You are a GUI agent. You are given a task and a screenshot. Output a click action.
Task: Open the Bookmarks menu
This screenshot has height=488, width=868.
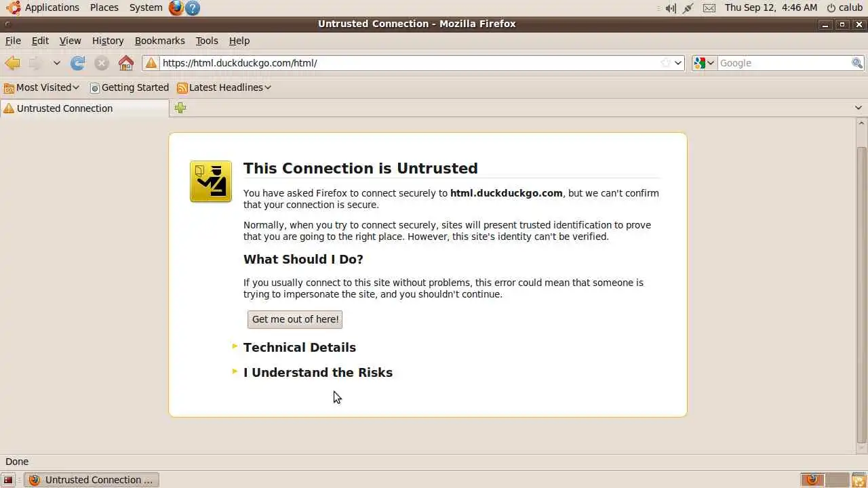pyautogui.click(x=159, y=41)
